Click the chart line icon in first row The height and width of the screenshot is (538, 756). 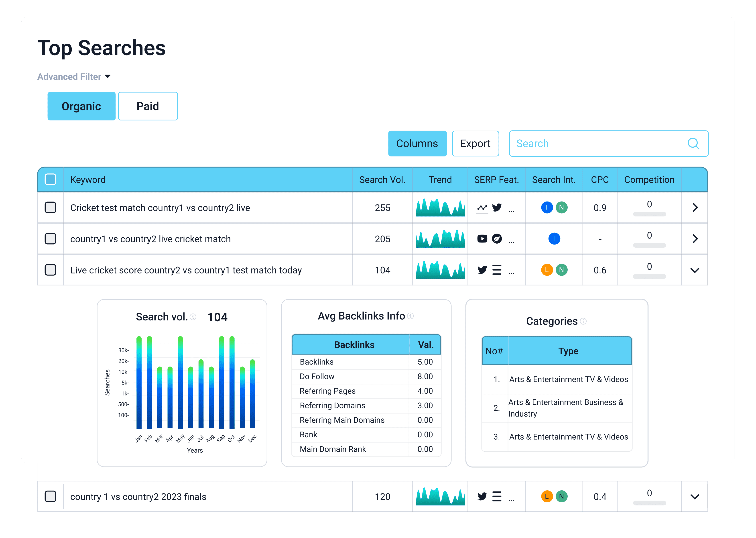click(482, 208)
